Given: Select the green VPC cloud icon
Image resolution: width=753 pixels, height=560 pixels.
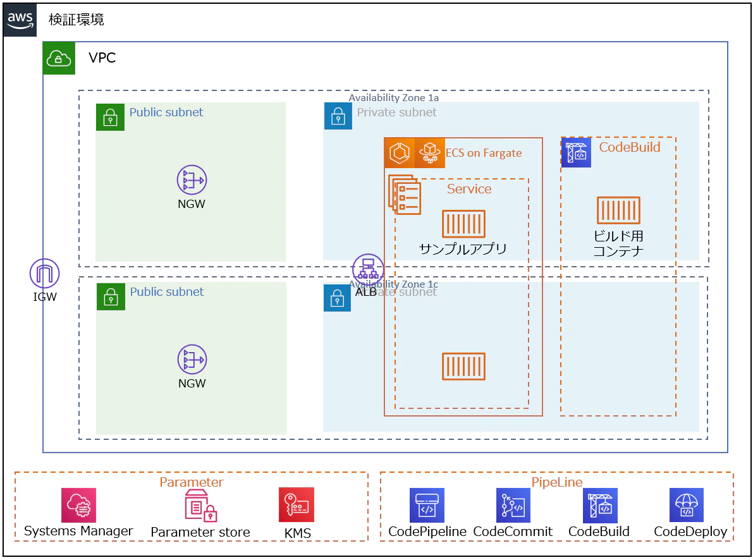Looking at the screenshot, I should (x=59, y=58).
